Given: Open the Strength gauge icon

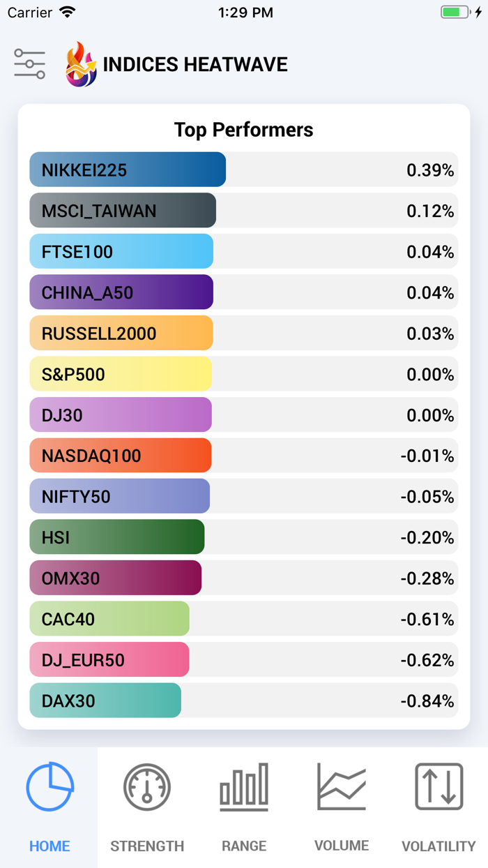Looking at the screenshot, I should [x=146, y=787].
